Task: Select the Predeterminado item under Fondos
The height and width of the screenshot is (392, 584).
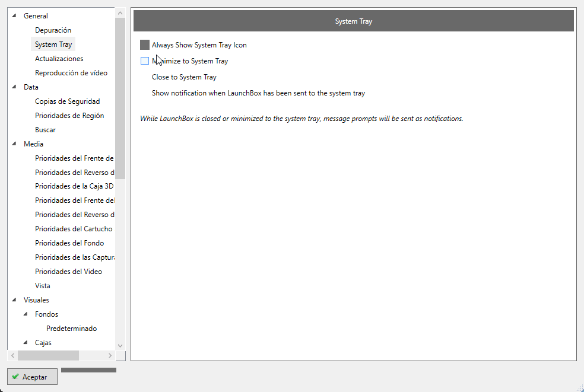Action: (71, 329)
